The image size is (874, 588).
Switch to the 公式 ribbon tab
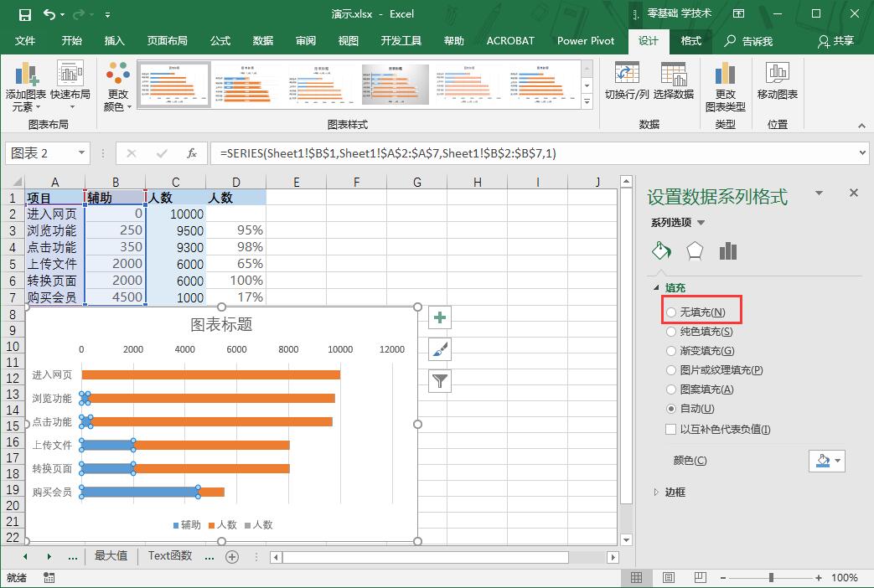point(220,41)
